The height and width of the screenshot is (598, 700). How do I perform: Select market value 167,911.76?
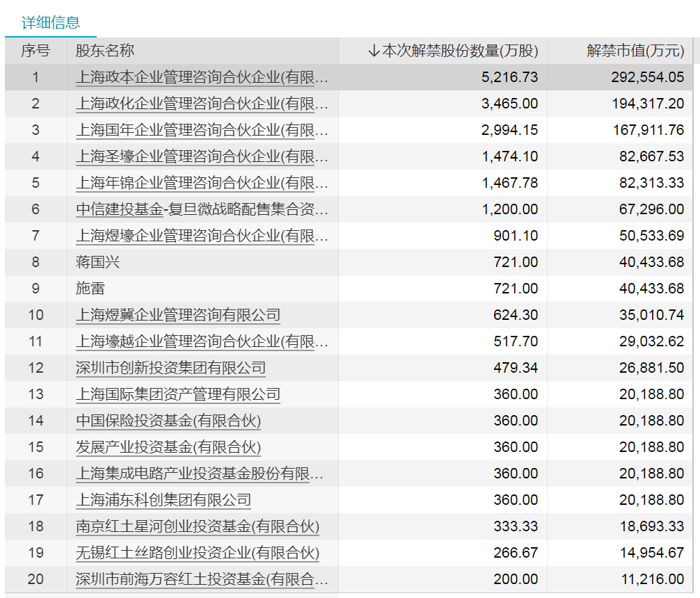[x=649, y=130]
